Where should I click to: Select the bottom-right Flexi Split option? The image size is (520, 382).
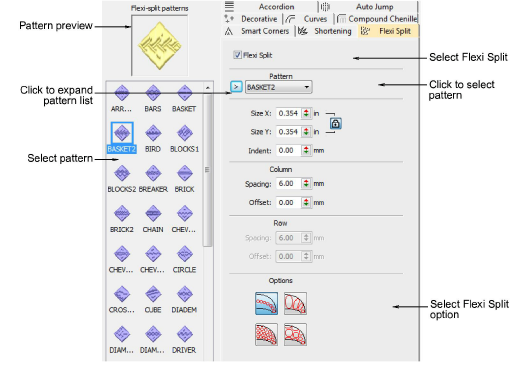pos(295,334)
